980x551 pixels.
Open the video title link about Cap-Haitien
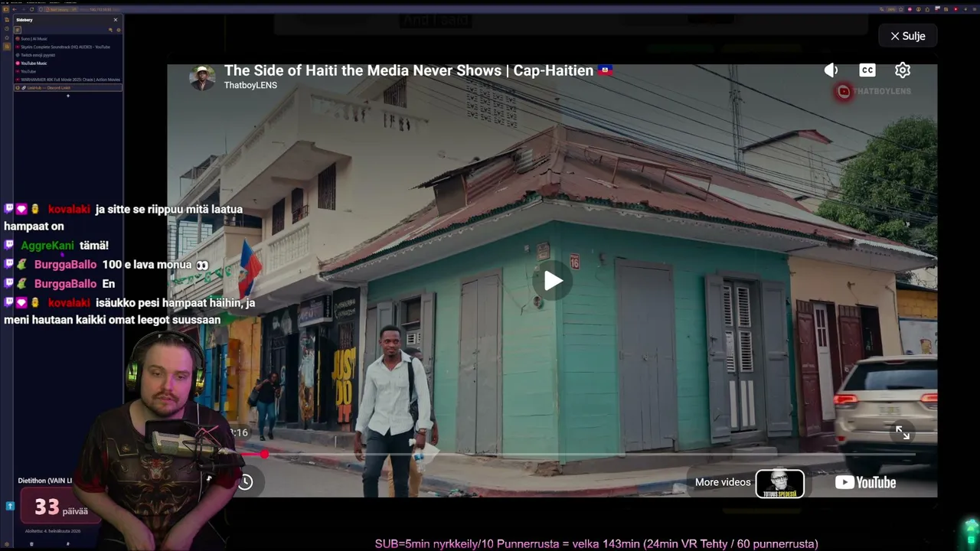click(x=419, y=70)
